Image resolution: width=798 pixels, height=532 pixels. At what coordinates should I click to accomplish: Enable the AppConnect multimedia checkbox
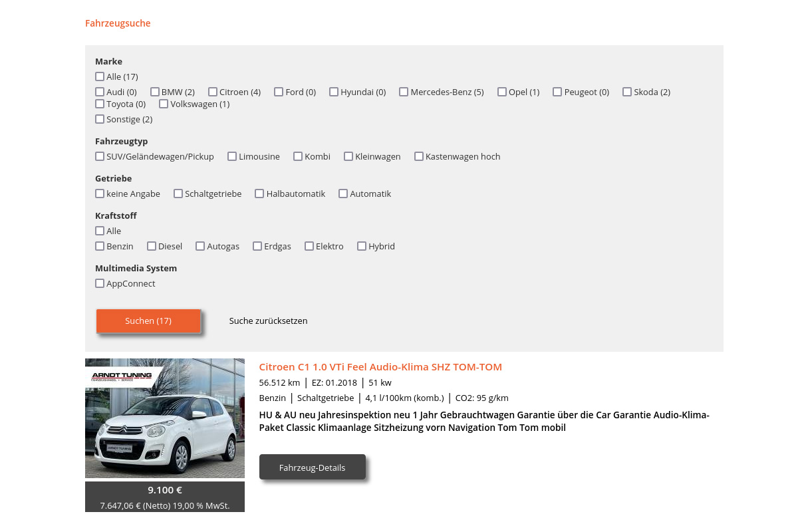[100, 283]
